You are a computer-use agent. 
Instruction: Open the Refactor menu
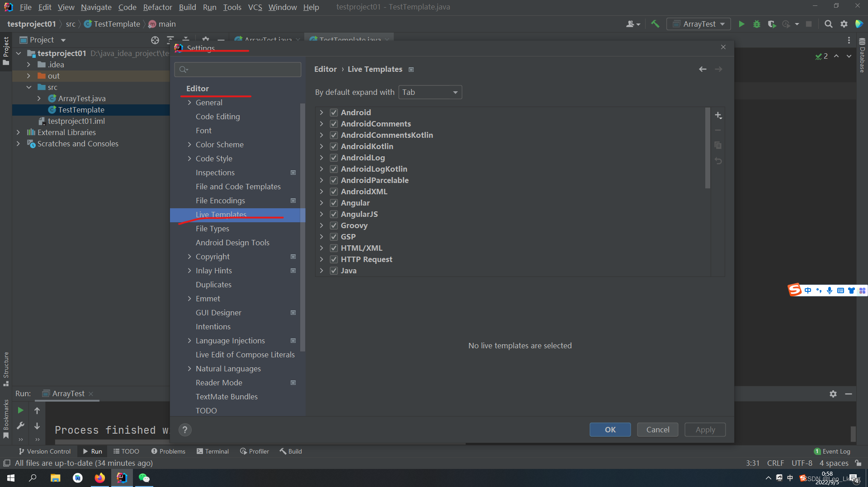click(x=157, y=7)
